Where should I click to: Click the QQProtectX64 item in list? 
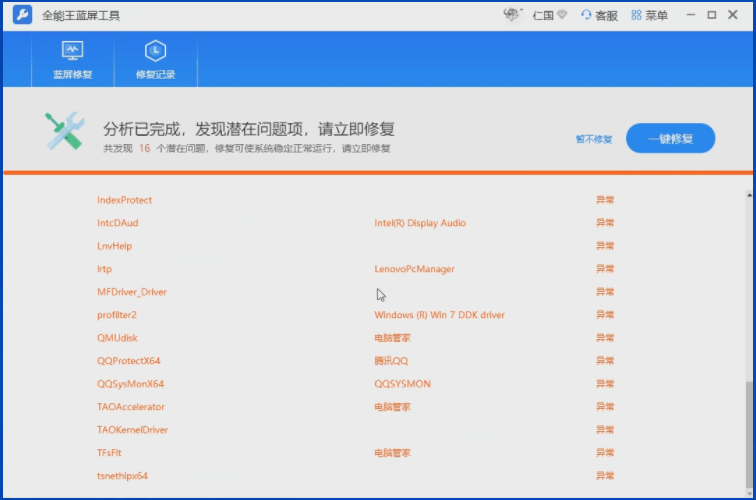128,361
